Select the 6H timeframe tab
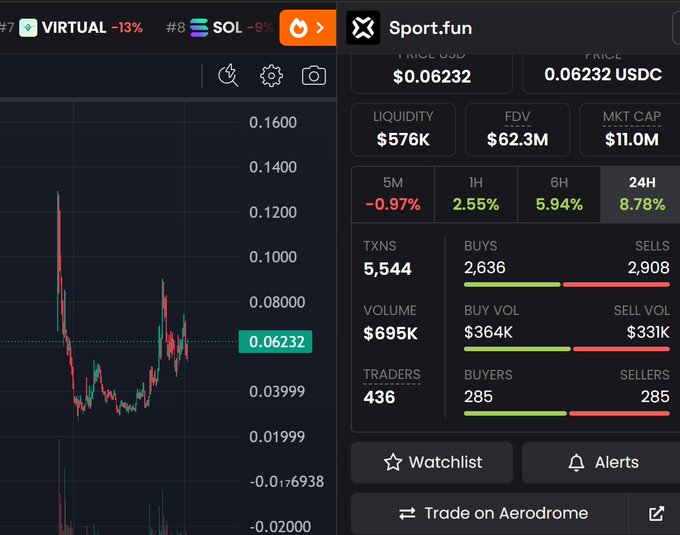This screenshot has width=680, height=535. 559,195
